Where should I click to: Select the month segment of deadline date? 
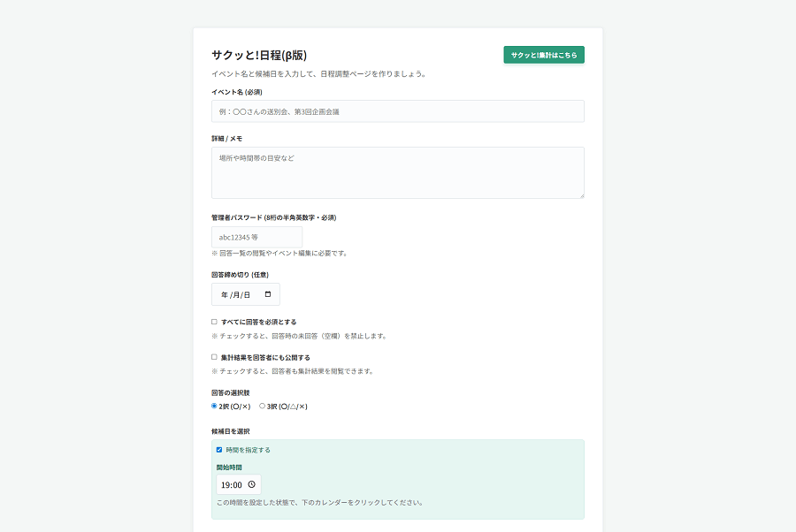(x=235, y=294)
